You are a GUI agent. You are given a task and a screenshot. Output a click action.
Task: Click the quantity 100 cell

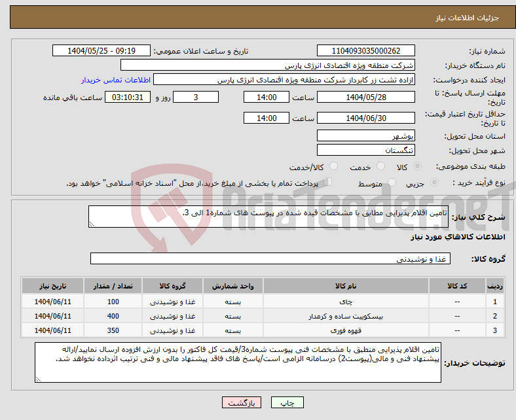(113, 302)
